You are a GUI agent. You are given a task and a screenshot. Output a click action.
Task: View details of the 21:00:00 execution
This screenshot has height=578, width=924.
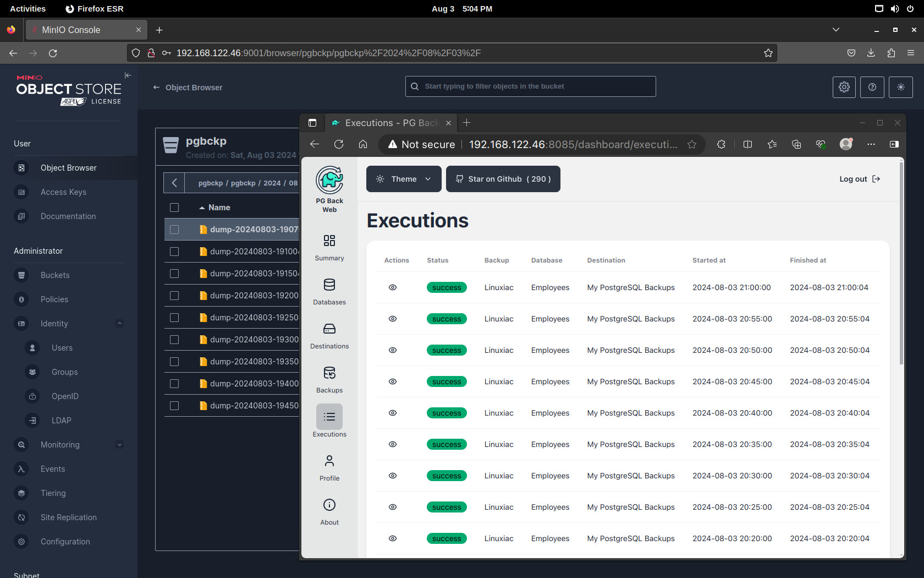coord(393,287)
